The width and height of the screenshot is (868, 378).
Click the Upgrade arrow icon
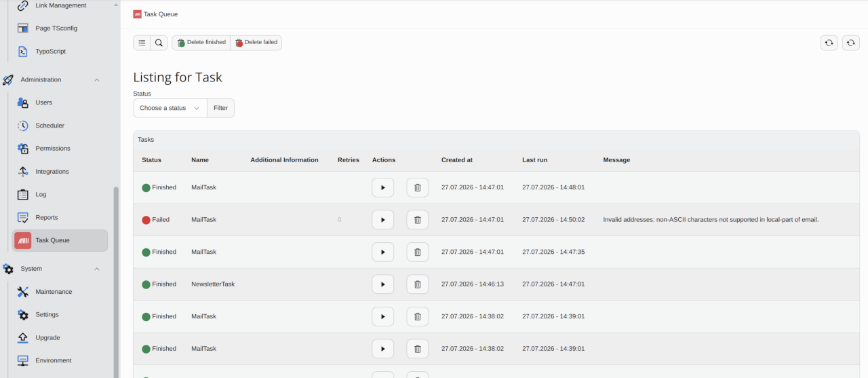click(x=23, y=338)
